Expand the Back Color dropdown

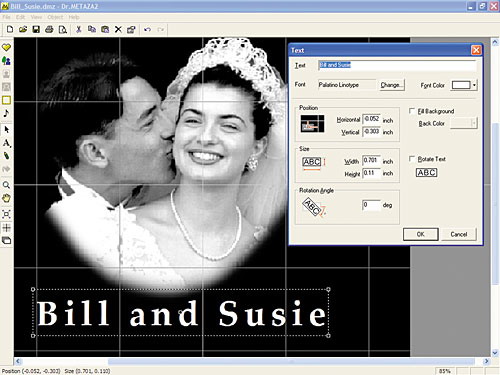point(474,123)
